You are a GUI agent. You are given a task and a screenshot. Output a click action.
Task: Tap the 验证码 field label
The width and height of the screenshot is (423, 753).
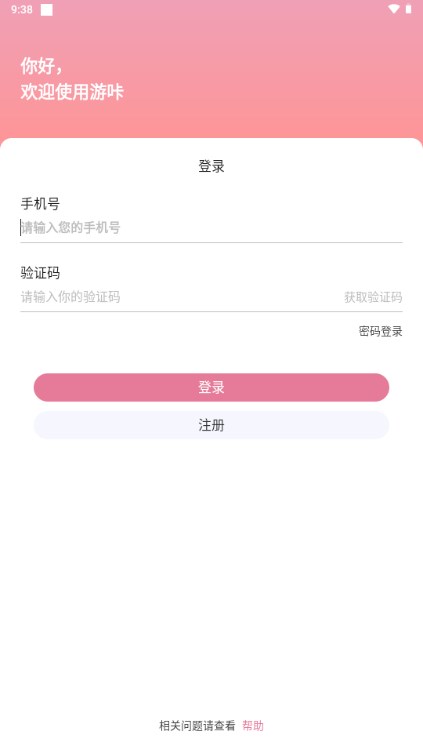click(40, 273)
